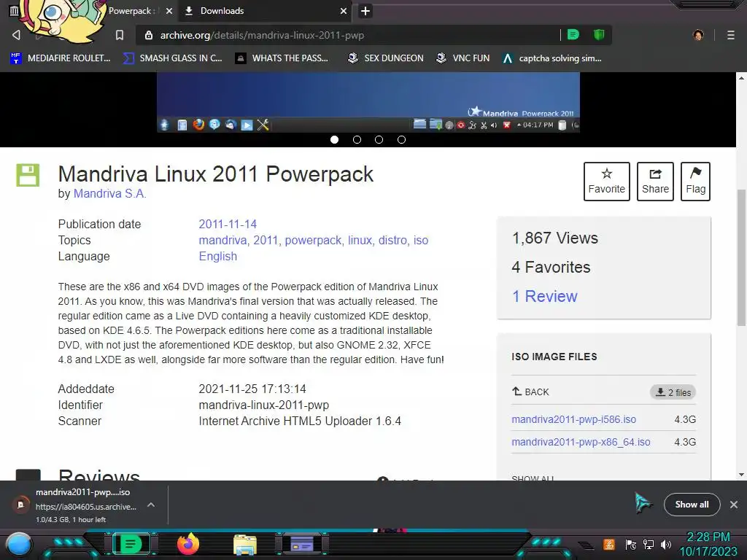
Task: Click publication date 2011-11-14 link
Action: 228,225
